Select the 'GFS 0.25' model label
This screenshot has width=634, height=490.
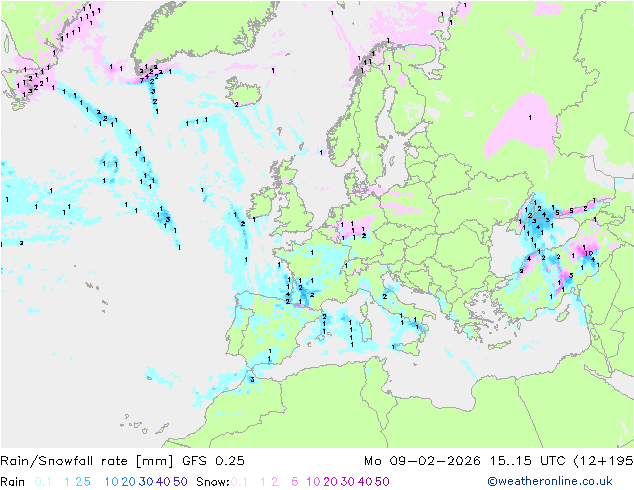tap(213, 461)
